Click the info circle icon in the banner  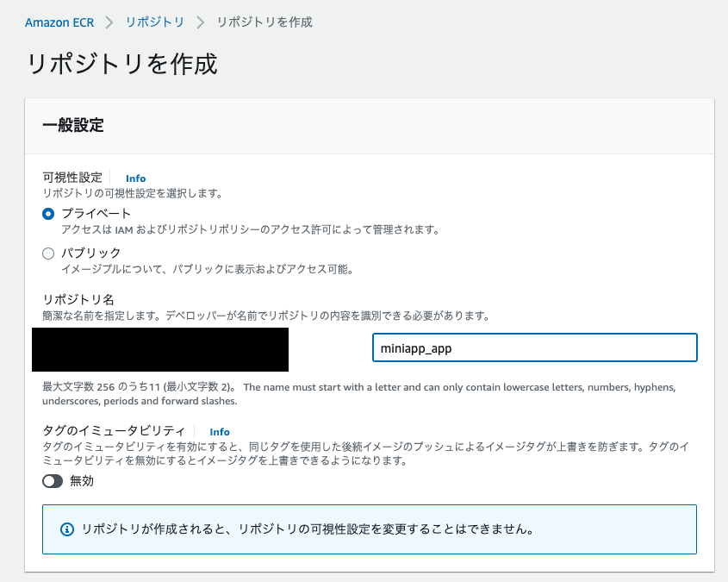pos(66,529)
